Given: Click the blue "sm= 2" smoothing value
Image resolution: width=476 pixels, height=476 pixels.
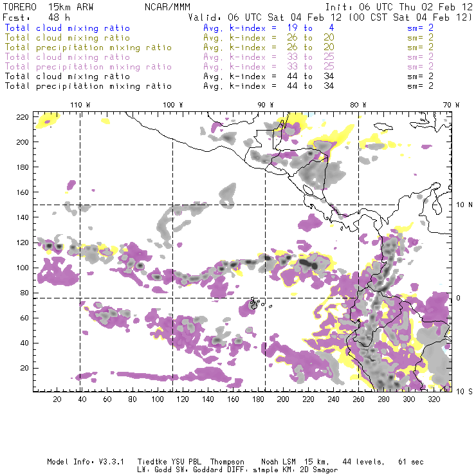Looking at the screenshot, I should 420,28.
